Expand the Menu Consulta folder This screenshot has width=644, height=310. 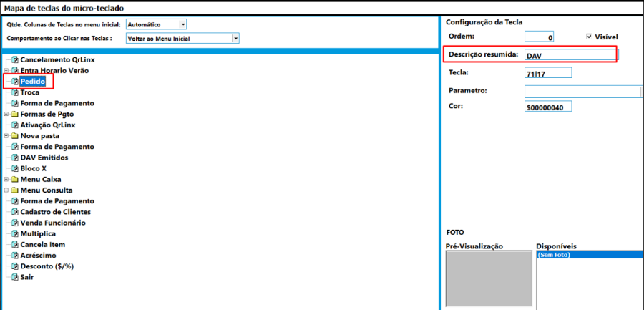pyautogui.click(x=6, y=190)
